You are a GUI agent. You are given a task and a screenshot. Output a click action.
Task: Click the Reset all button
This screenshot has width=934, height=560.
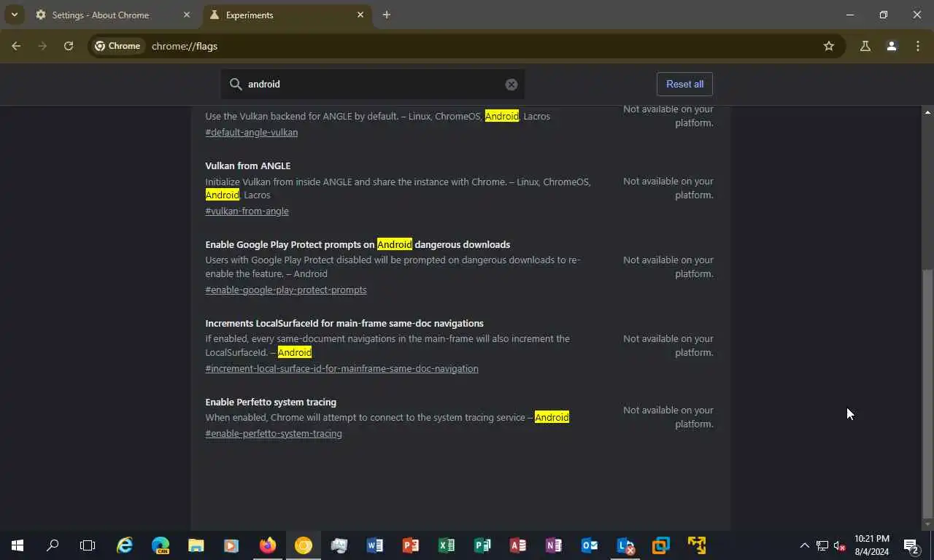pyautogui.click(x=684, y=84)
